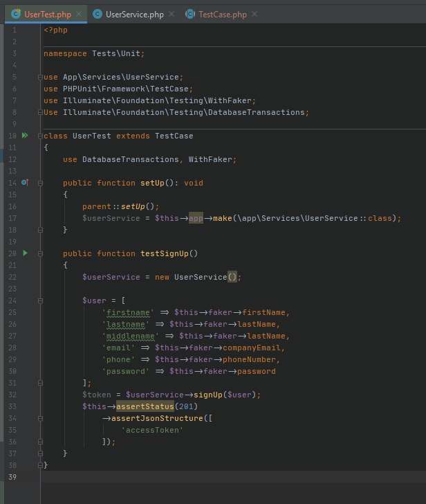Click class fold end marker at line 38
Image resolution: width=426 pixels, height=504 pixels.
pos(40,465)
